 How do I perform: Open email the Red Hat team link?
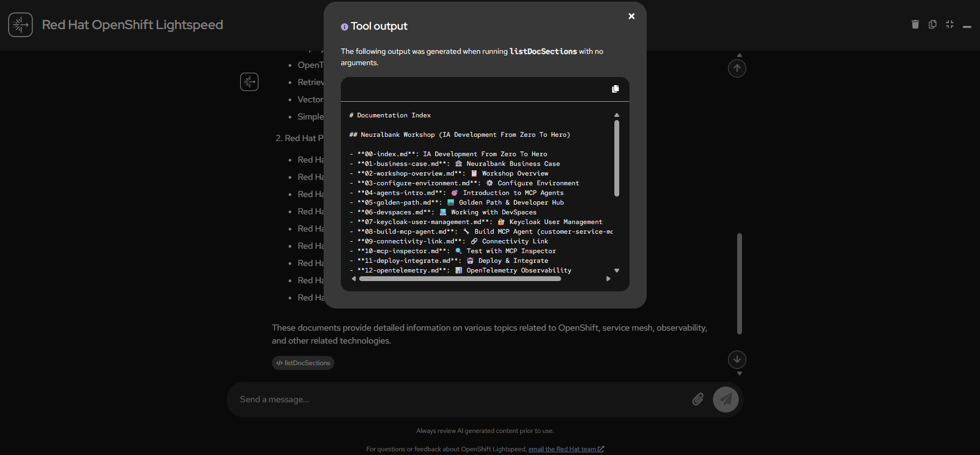point(566,449)
